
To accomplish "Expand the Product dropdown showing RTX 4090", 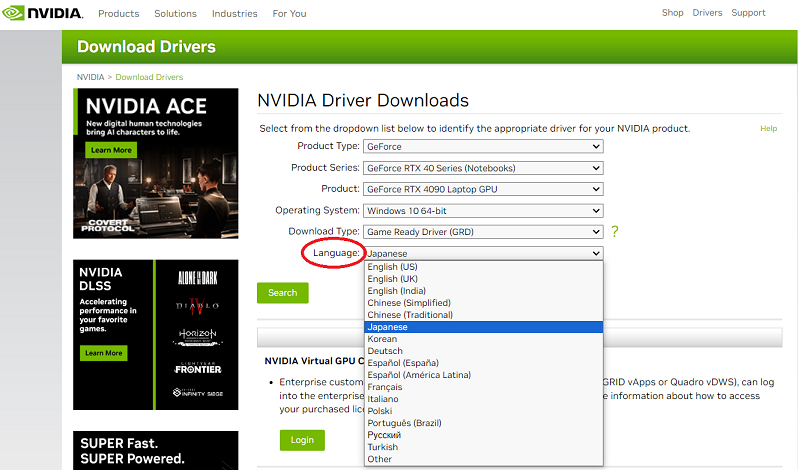I will (483, 189).
